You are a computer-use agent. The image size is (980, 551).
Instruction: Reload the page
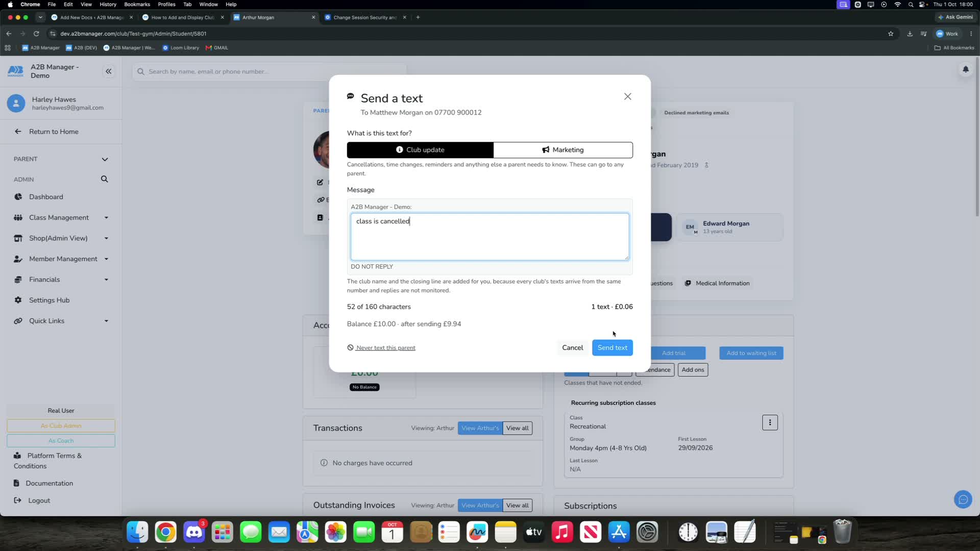(36, 34)
